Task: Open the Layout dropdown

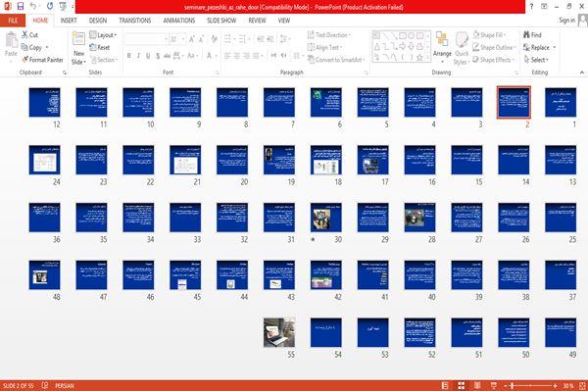Action: coord(103,35)
